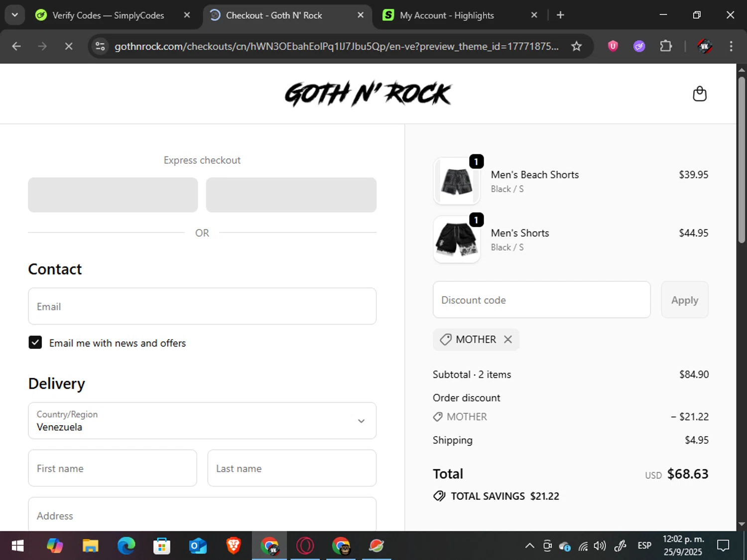Click the Subtotal · 2 items label

tap(472, 374)
